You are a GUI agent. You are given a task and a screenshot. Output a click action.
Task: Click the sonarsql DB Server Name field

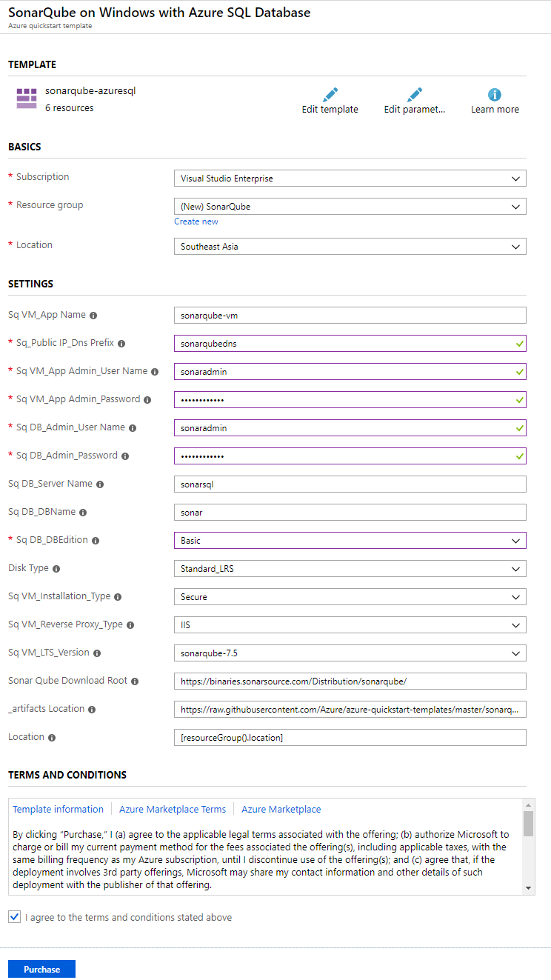tap(350, 484)
